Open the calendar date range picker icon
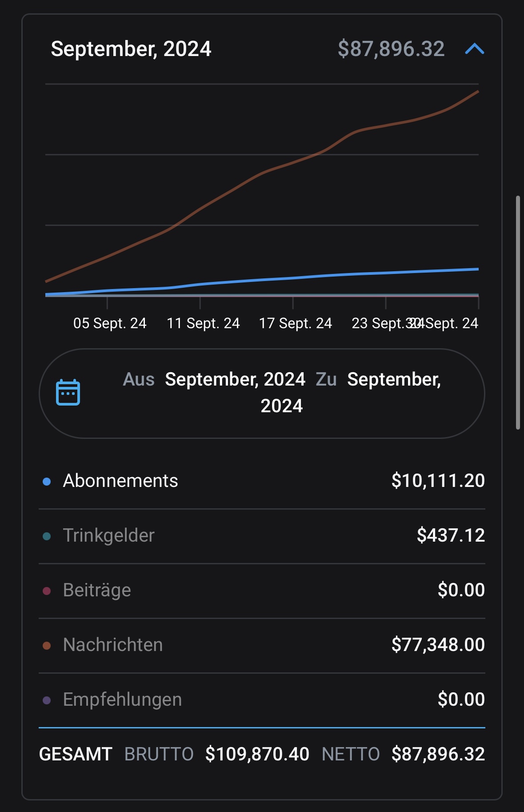Screen dimensions: 524x812 (68, 392)
